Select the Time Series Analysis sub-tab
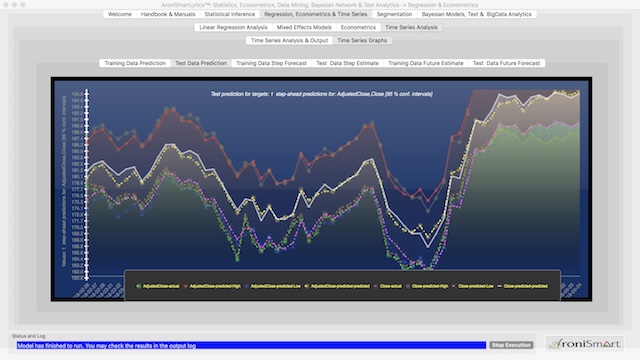 [x=411, y=27]
